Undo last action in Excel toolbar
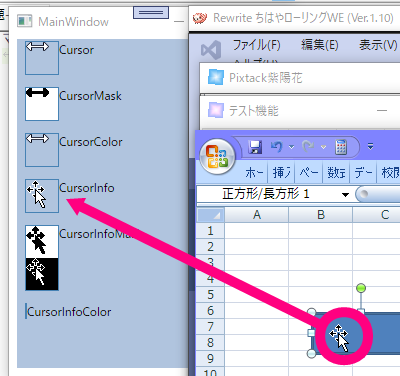The image size is (400, 376). [x=276, y=146]
